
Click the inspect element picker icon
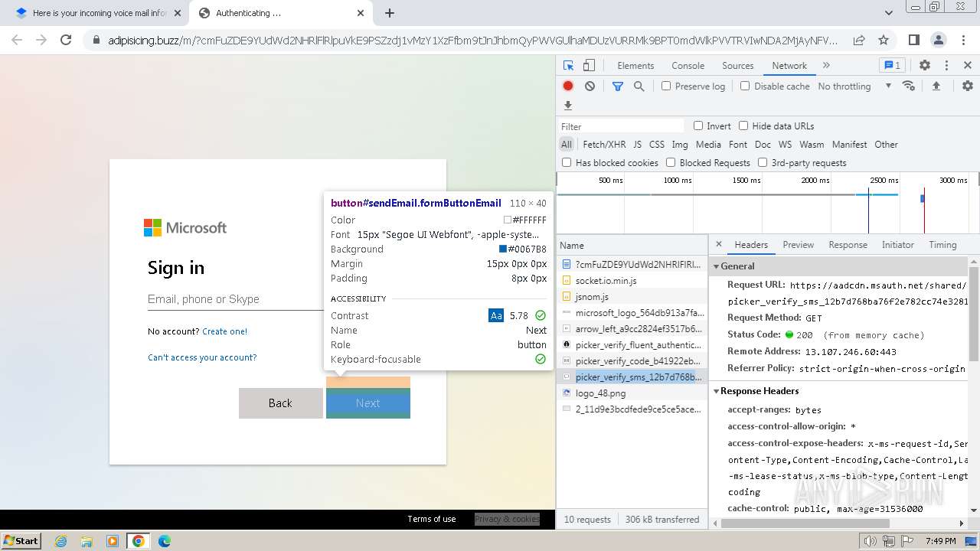point(568,66)
